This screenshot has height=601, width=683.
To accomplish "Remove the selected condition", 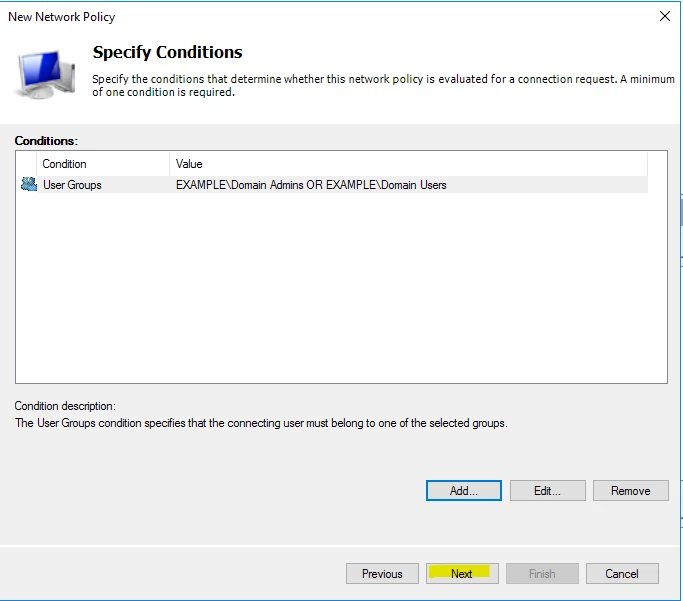I will click(x=630, y=490).
